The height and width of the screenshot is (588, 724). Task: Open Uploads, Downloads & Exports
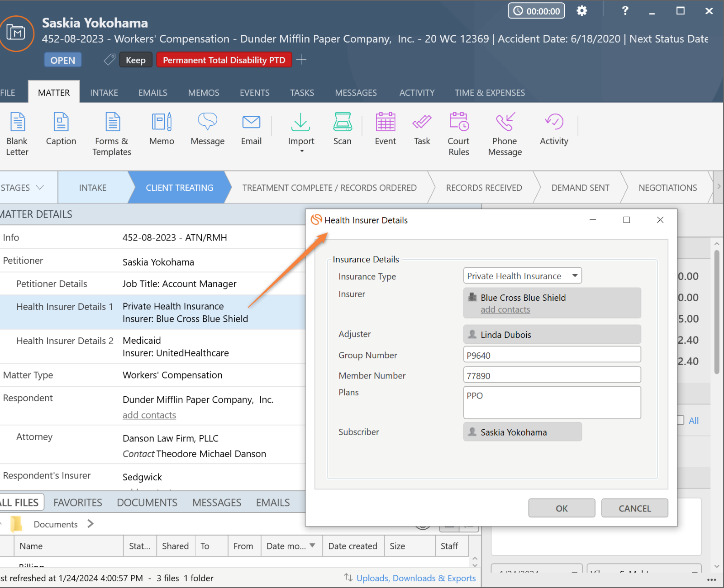[416, 578]
